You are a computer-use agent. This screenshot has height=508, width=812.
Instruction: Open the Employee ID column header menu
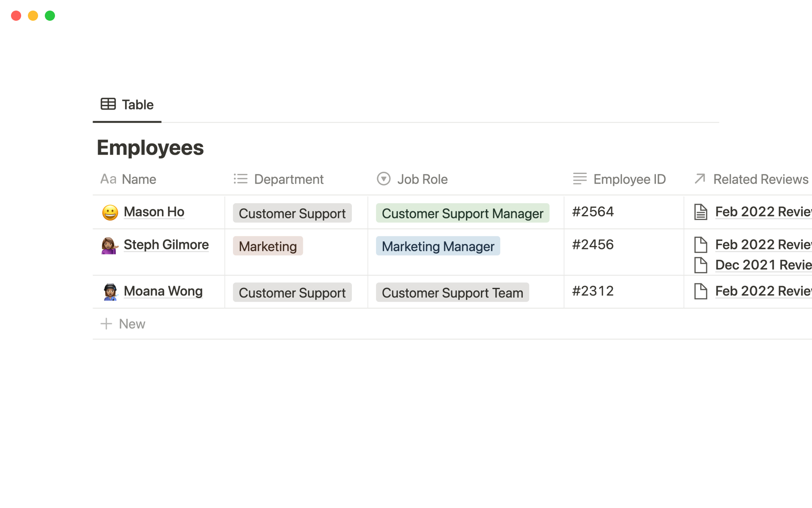(x=629, y=179)
